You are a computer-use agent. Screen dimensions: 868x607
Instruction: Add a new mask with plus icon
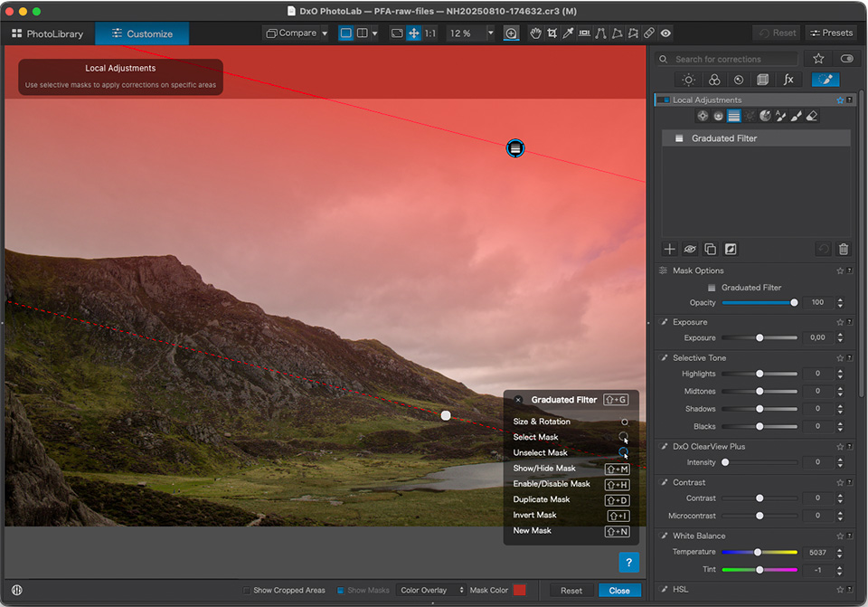(670, 249)
